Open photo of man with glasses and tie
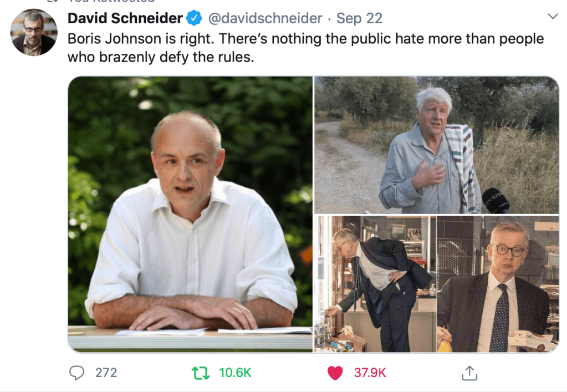567x392 pixels. coord(498,284)
